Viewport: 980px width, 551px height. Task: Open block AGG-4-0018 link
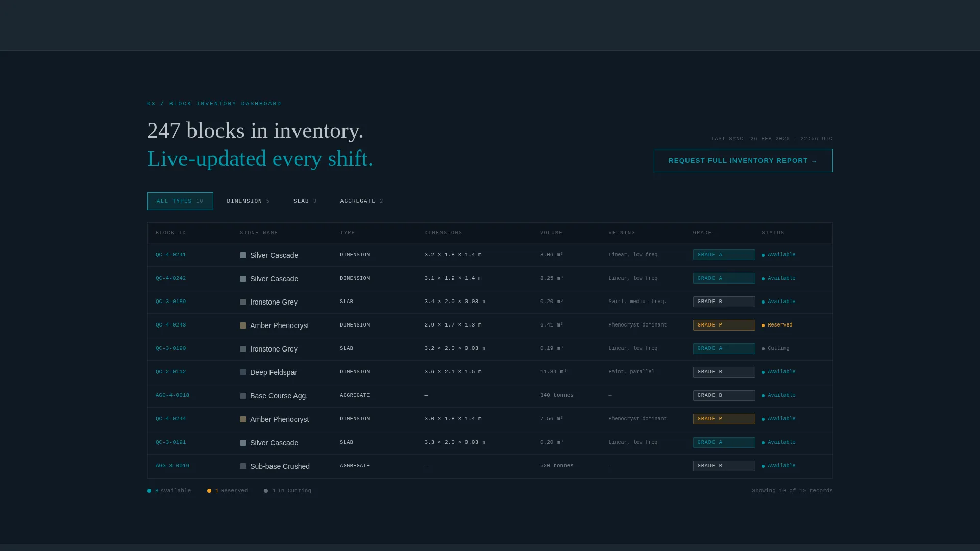[173, 395]
